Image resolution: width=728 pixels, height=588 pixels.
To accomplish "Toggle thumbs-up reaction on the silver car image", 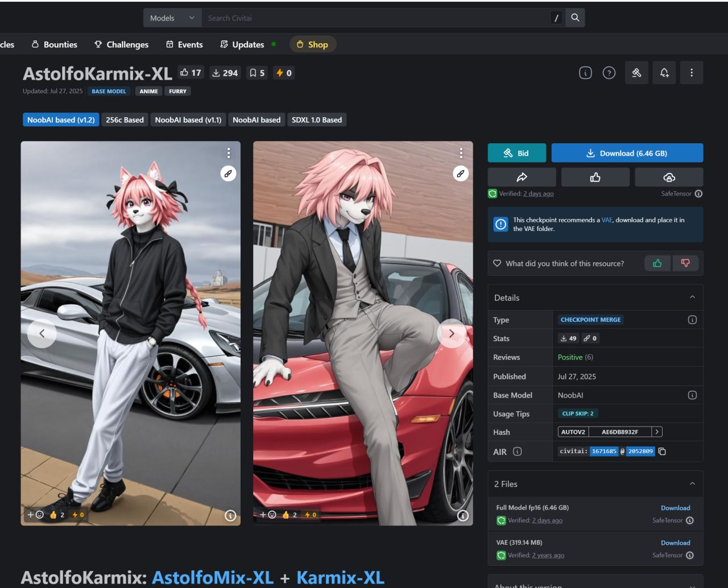I will click(57, 515).
